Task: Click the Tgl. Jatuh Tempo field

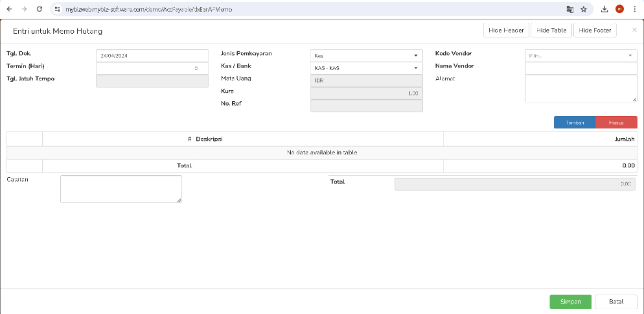Action: pos(152,80)
